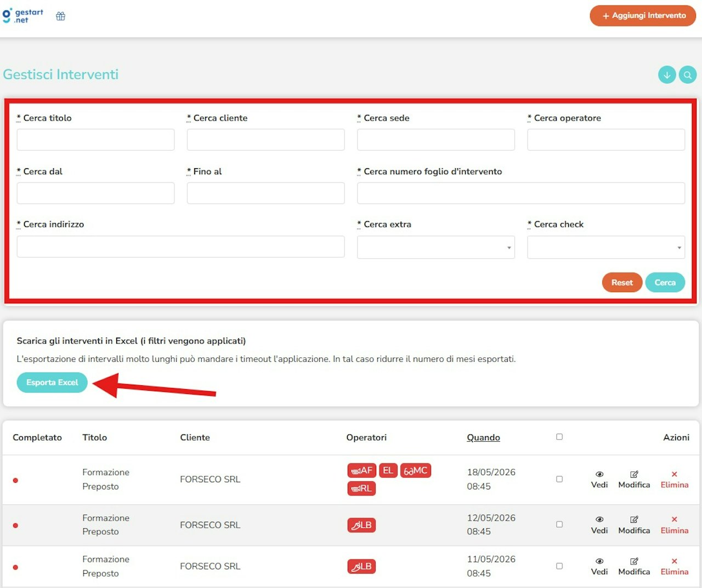This screenshot has width=702, height=588.
Task: Tick the checkbox for the 12/05/2026 row
Action: click(x=559, y=524)
